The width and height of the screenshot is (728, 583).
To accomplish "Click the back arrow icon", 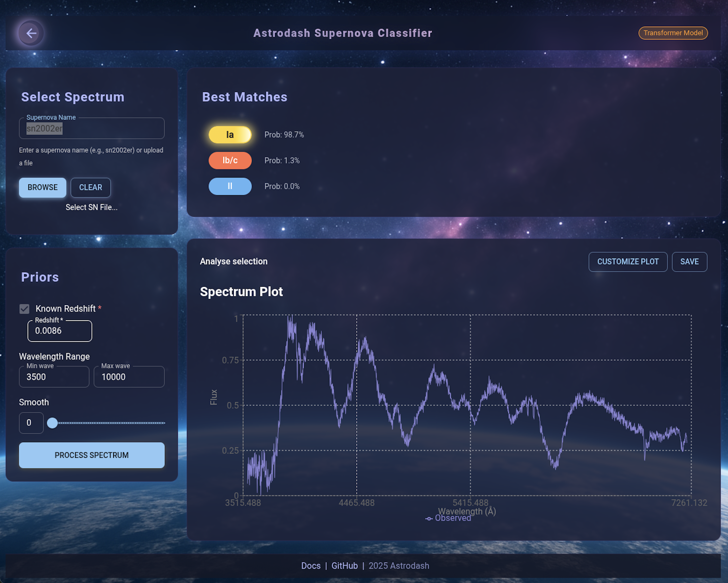I will (31, 33).
